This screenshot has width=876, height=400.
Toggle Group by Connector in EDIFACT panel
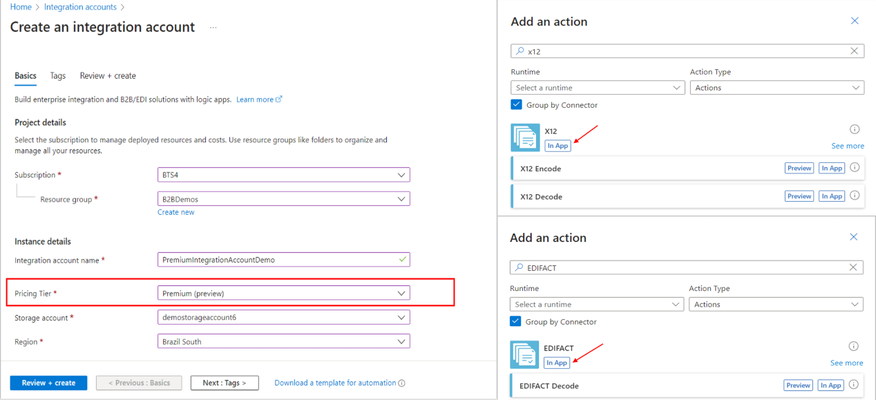coord(515,322)
